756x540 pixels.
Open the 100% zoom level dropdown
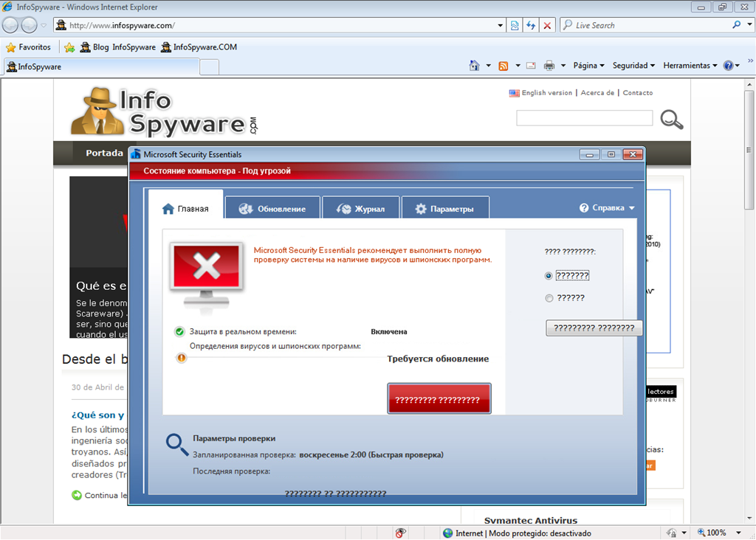(x=738, y=533)
